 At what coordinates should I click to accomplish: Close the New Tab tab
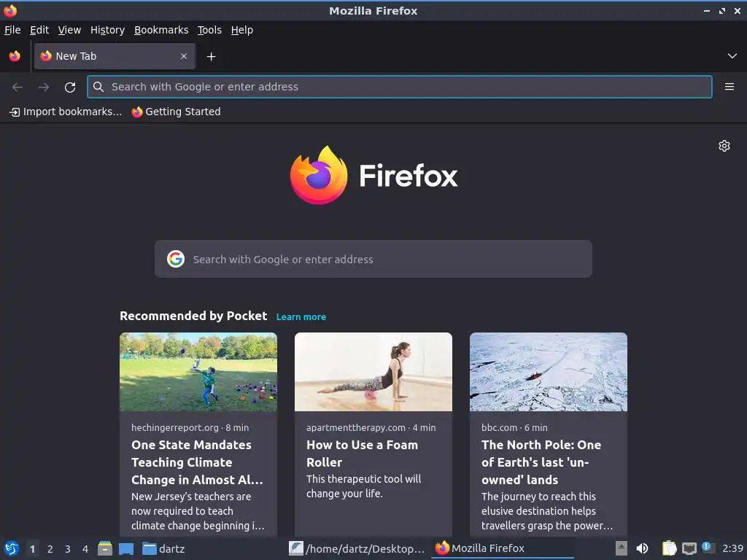coord(184,56)
